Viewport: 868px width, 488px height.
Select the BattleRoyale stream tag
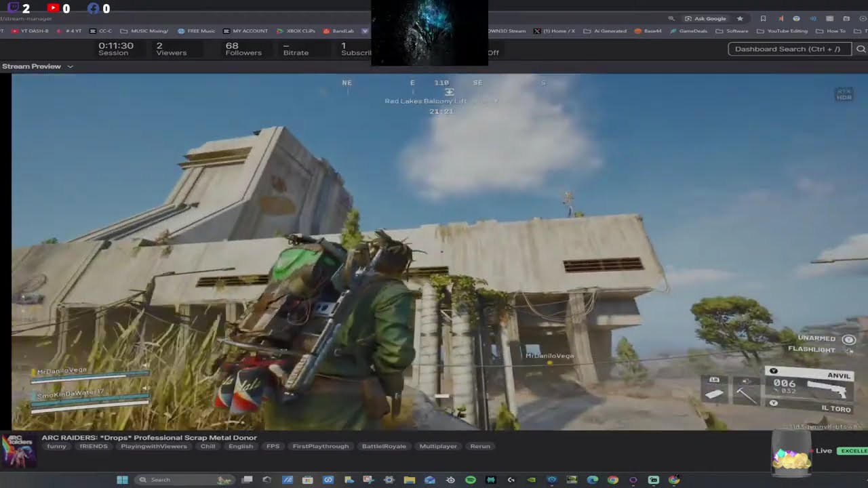[384, 447]
